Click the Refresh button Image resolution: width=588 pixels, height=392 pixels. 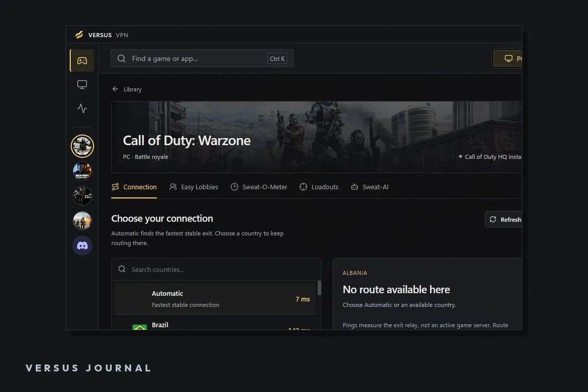click(x=504, y=220)
